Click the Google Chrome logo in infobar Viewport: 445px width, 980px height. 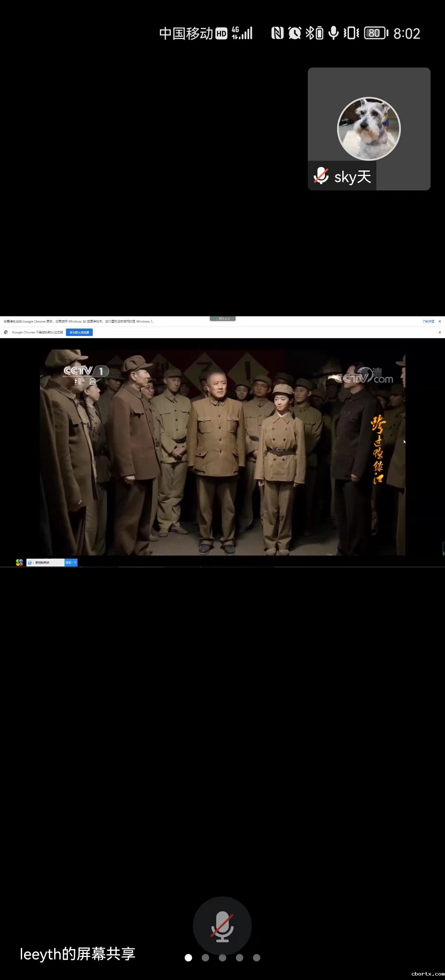[6, 332]
